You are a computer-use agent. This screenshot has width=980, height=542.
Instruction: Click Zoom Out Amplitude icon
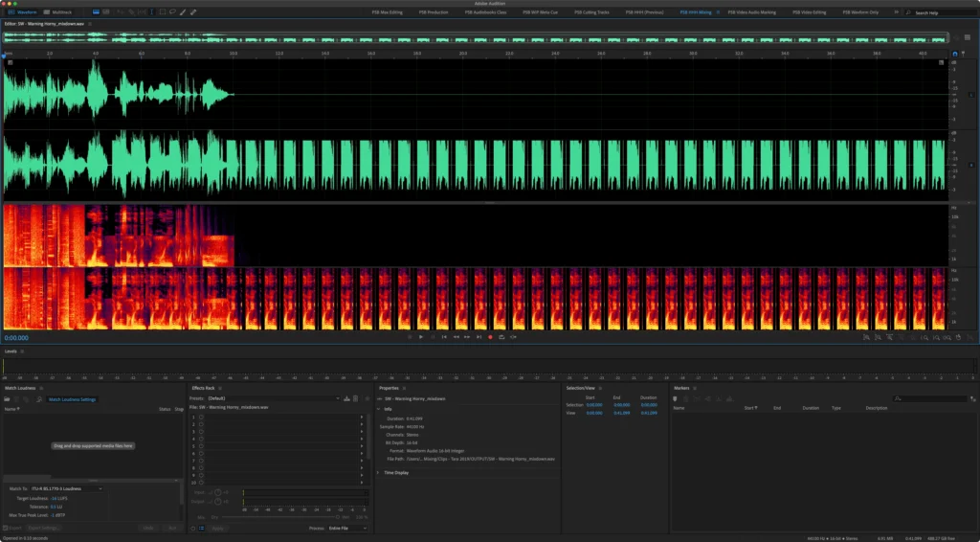[878, 338]
